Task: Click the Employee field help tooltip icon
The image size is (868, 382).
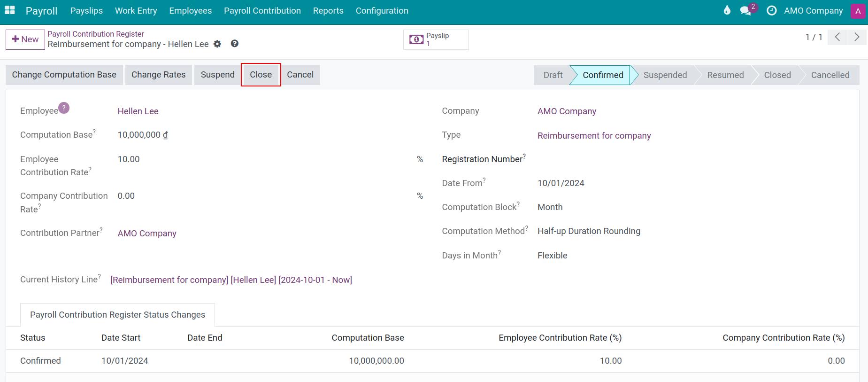Action: (64, 108)
